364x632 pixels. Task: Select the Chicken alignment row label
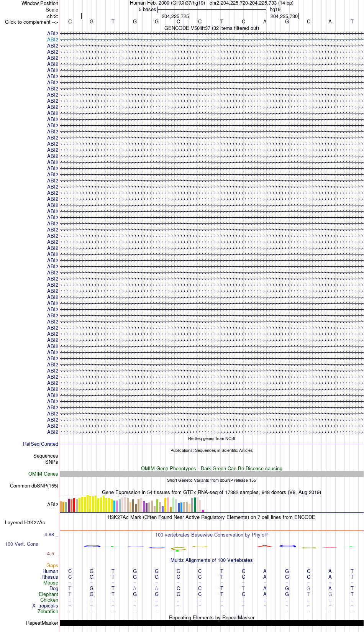(49, 600)
